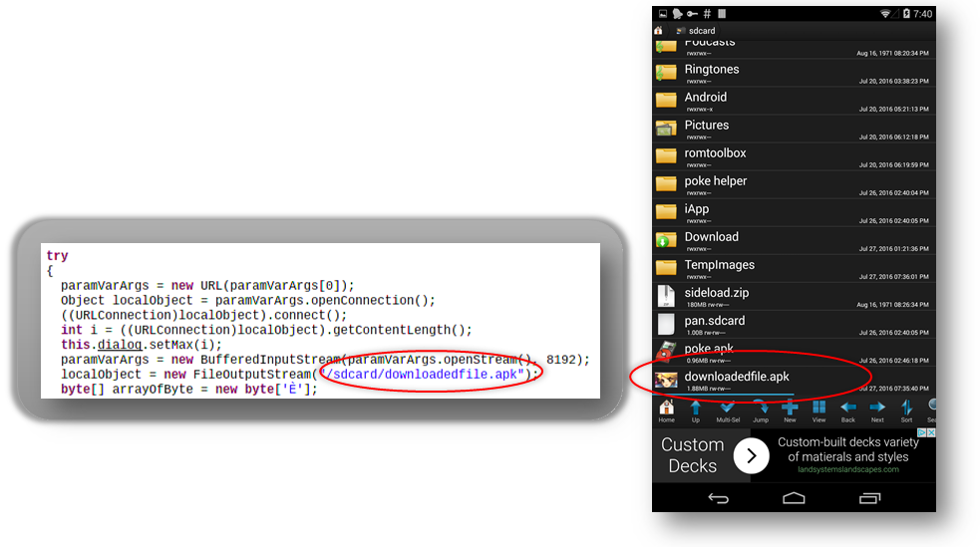This screenshot has width=980, height=547.
Task: Click the battery status icon
Action: pos(906,14)
